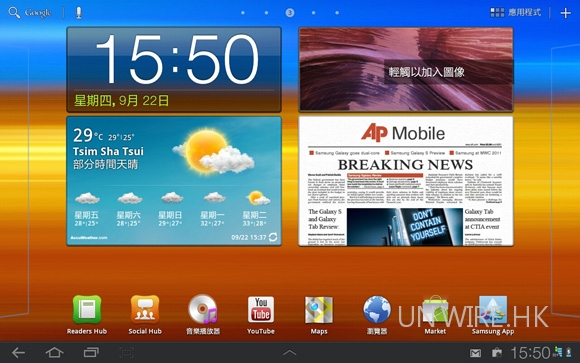Screen dimensions: 580x363
Task: Open the data connection status icon
Action: (557, 352)
